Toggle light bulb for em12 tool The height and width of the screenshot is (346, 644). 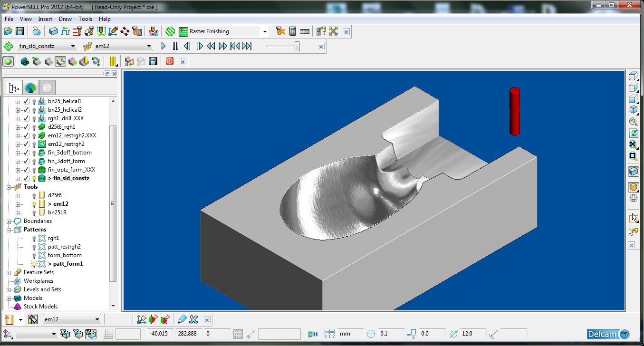point(34,204)
